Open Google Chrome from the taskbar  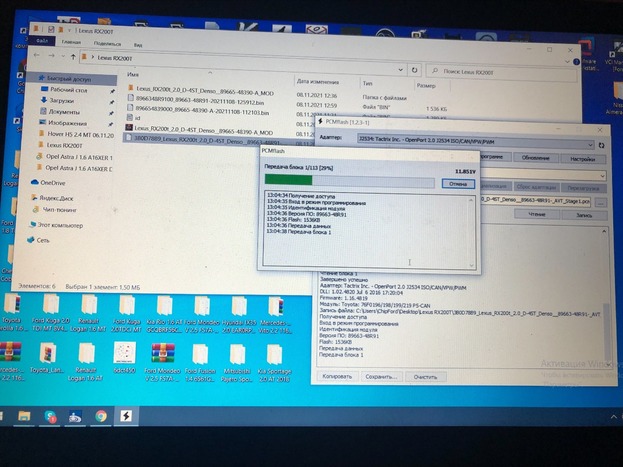tap(102, 416)
